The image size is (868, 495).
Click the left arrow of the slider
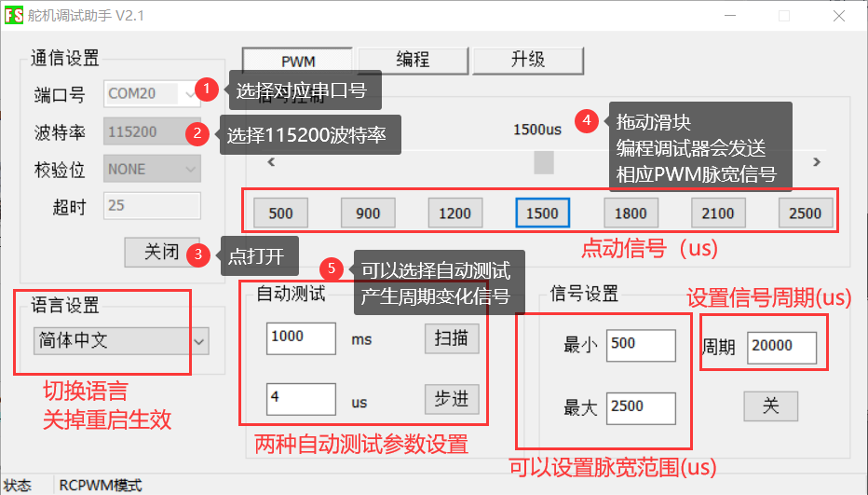tap(271, 162)
